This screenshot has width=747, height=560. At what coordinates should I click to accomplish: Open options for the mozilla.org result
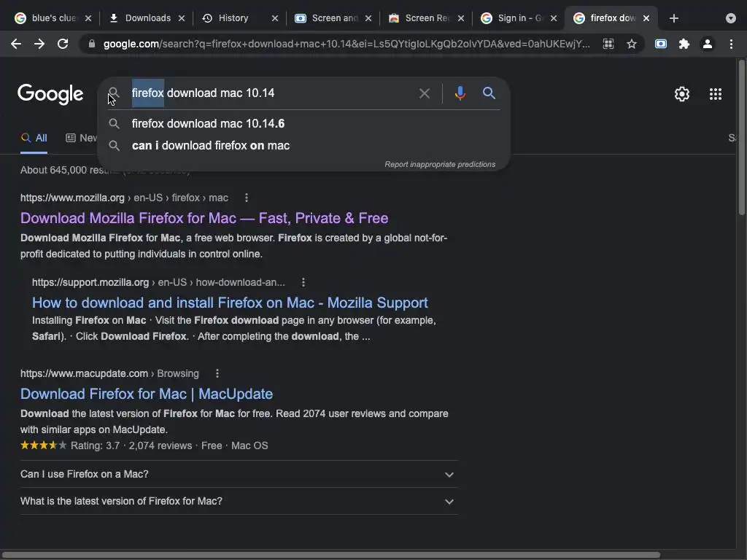click(247, 198)
